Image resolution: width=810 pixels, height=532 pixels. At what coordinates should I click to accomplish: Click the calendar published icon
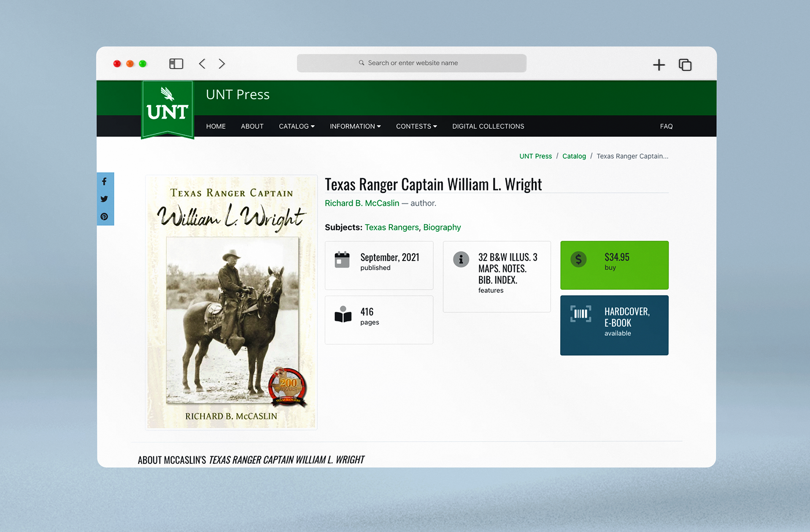[342, 260]
